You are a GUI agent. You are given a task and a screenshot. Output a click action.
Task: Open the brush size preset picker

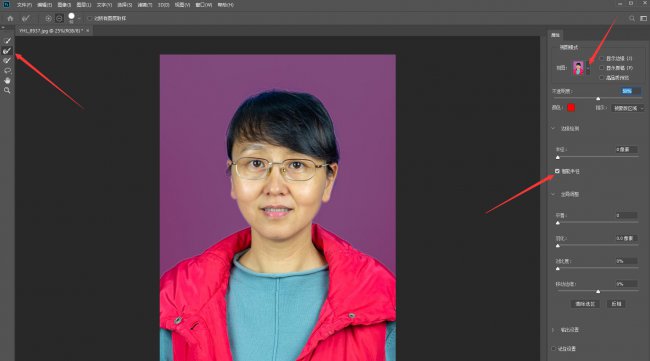tap(79, 18)
